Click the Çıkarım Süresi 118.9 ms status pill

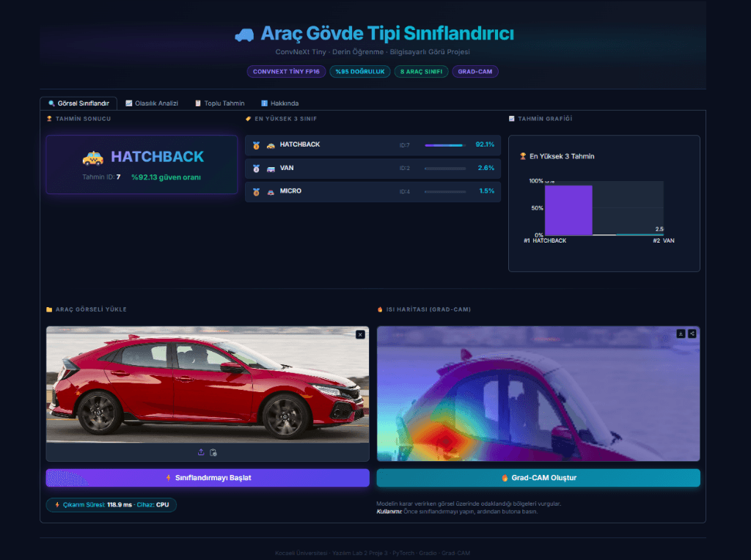click(111, 505)
